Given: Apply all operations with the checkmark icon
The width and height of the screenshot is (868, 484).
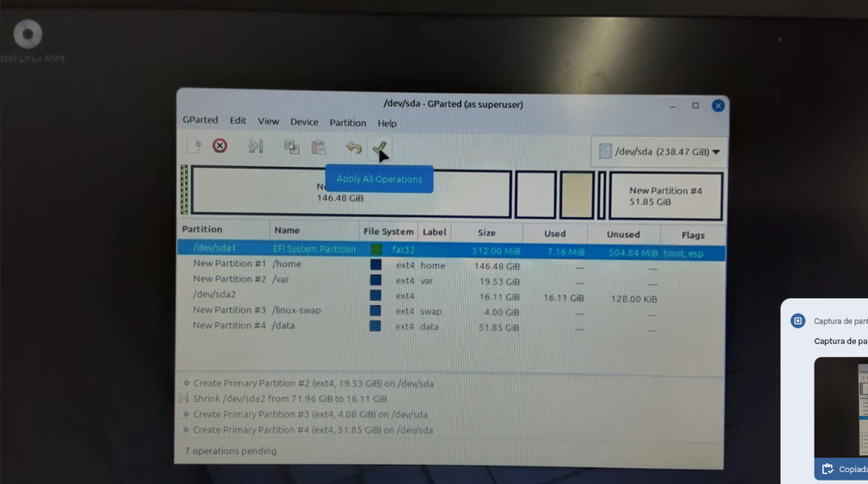Looking at the screenshot, I should (381, 149).
